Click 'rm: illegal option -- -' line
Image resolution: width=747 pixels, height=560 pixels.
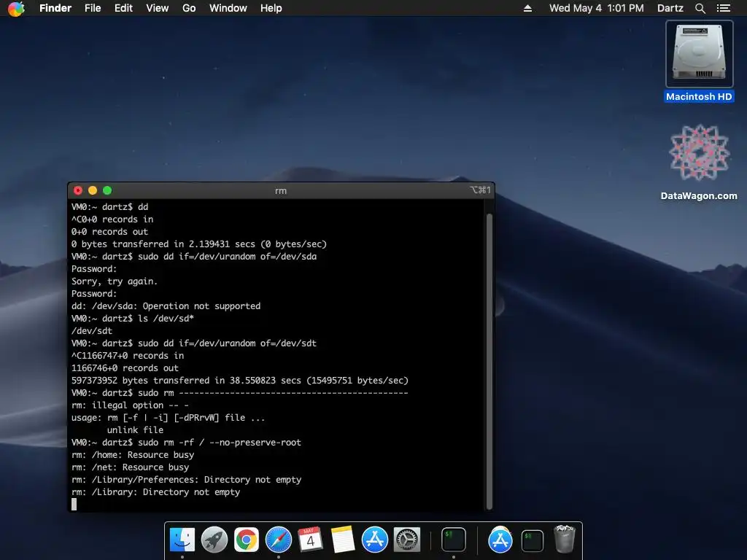[x=130, y=405]
